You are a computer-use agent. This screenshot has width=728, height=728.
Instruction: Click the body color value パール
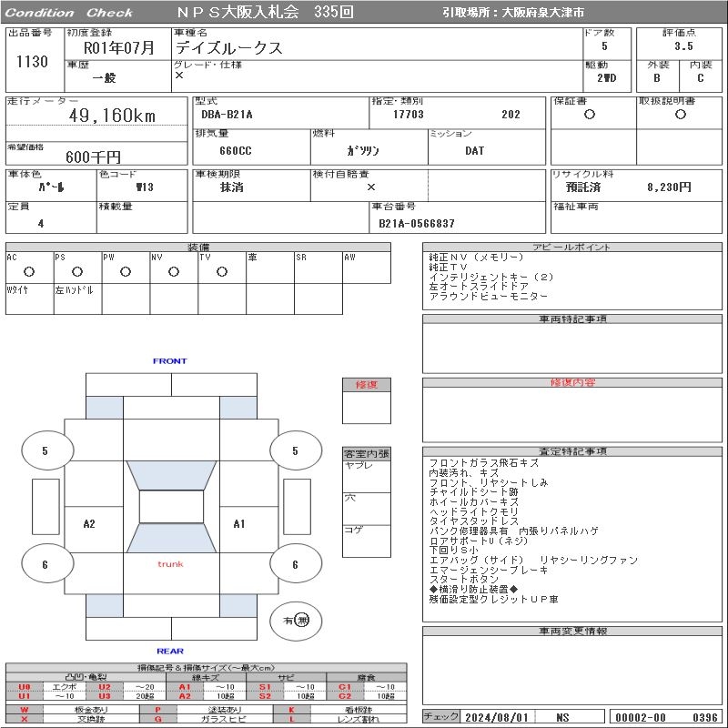(x=52, y=187)
